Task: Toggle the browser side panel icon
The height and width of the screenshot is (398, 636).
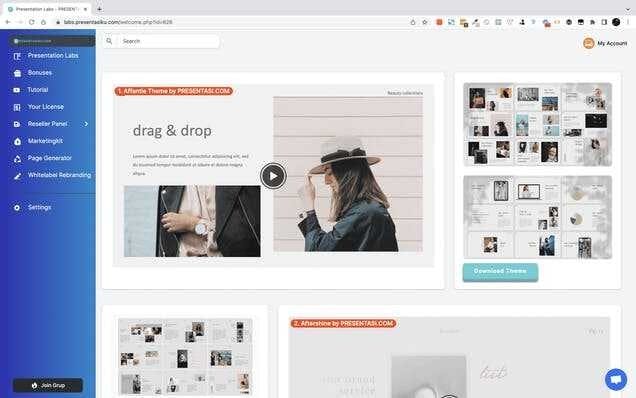Action: coord(604,22)
